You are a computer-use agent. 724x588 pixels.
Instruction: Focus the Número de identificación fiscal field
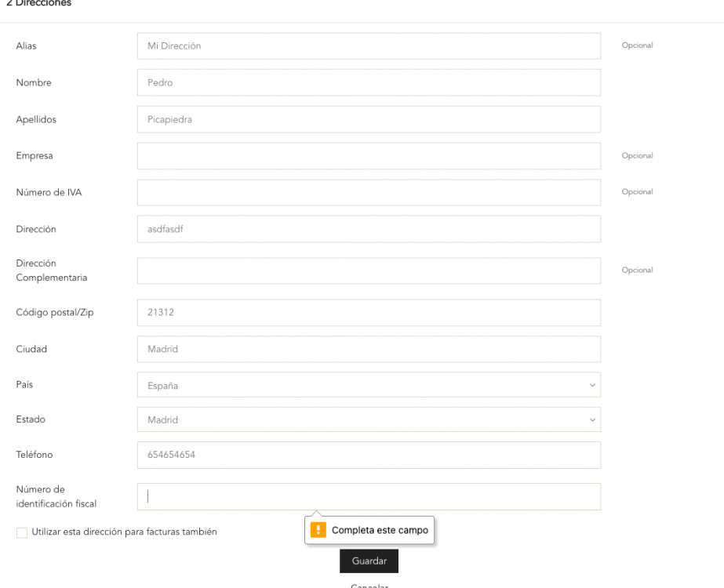pos(369,495)
